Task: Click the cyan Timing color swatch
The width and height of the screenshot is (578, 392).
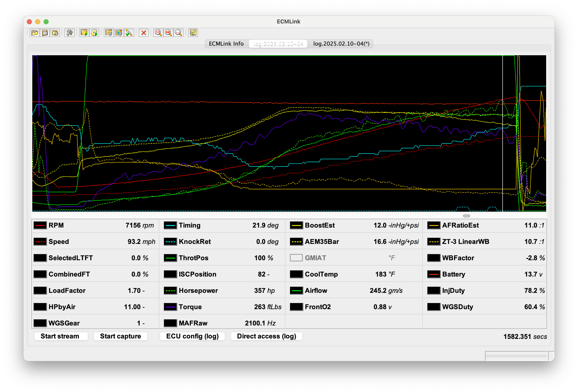Action: click(170, 225)
